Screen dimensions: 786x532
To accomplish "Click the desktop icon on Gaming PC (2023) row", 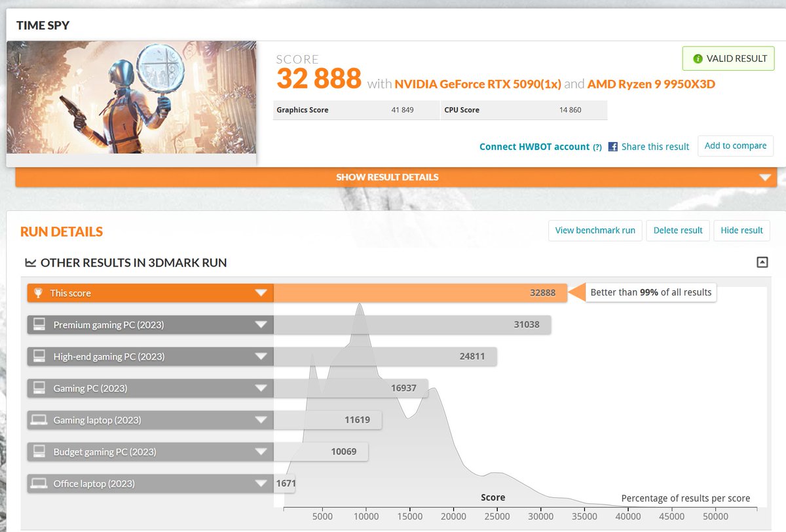I will [39, 388].
